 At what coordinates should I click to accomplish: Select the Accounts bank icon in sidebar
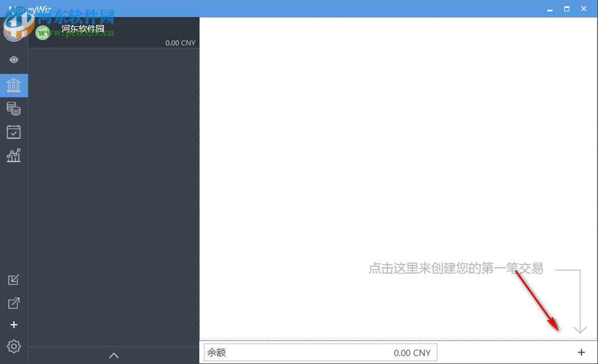14,85
